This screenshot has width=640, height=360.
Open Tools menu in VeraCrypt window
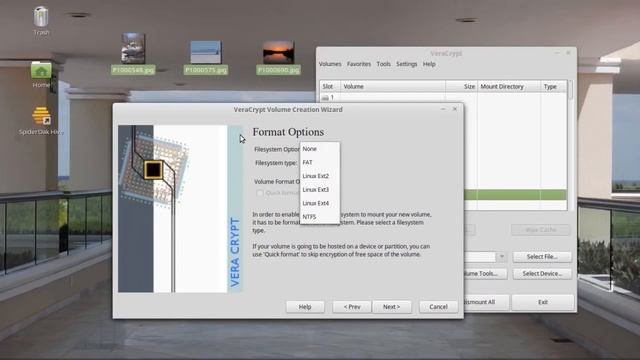coord(384,64)
